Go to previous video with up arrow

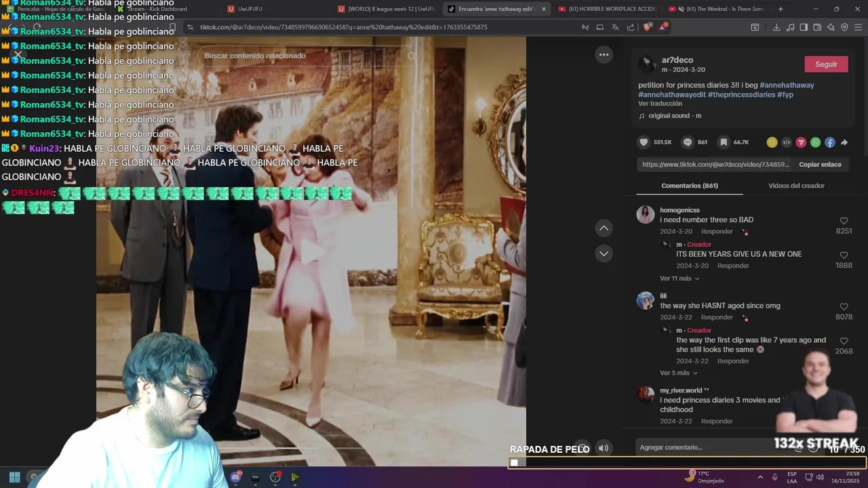(x=604, y=228)
